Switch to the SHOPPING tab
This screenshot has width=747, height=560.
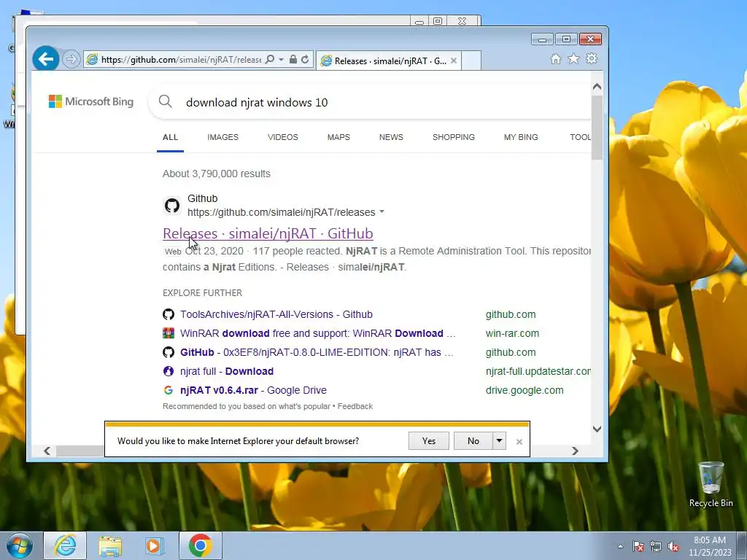[x=454, y=137]
